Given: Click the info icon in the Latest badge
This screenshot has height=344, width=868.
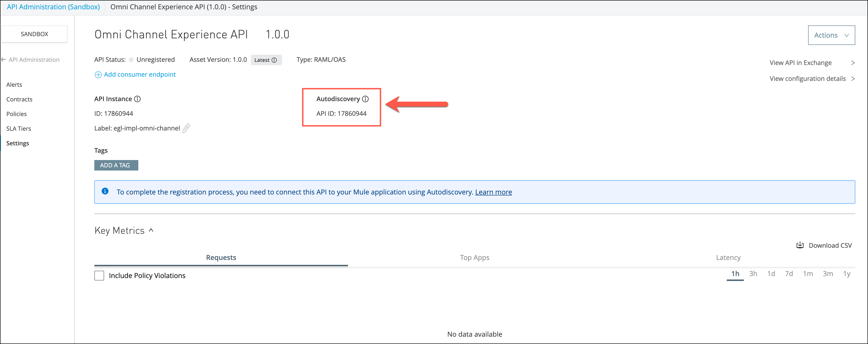Looking at the screenshot, I should click(274, 60).
